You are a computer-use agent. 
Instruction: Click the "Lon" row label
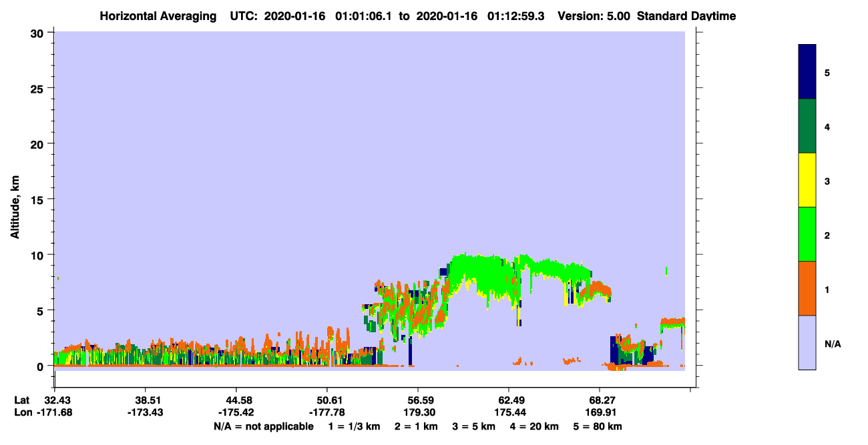(x=23, y=412)
